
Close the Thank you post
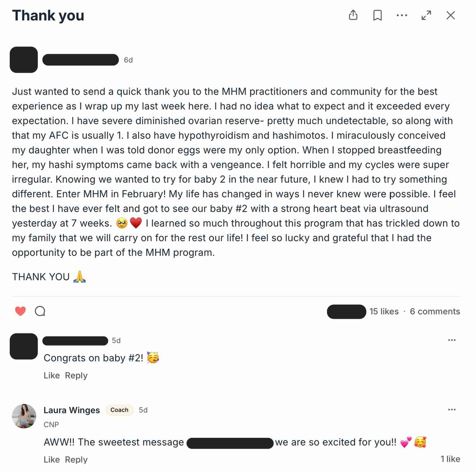[x=451, y=16]
